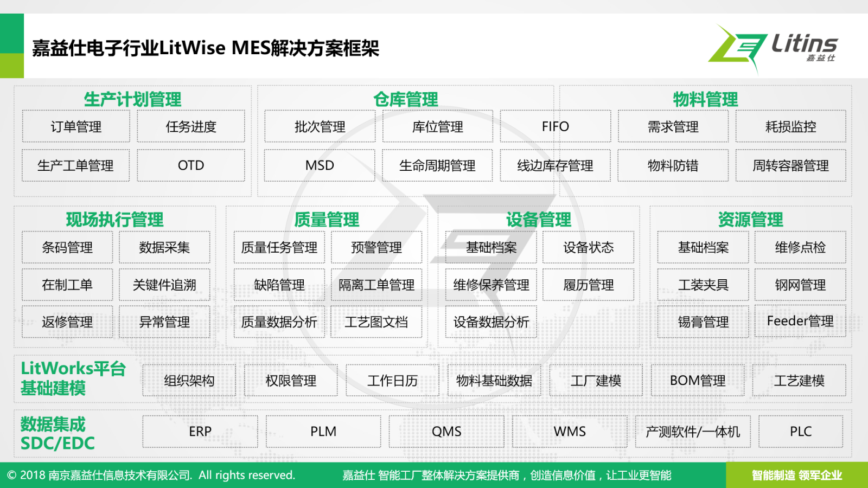Screen dimensions: 868x488
Task: Click the 周转容器管理 box
Action: tap(791, 165)
